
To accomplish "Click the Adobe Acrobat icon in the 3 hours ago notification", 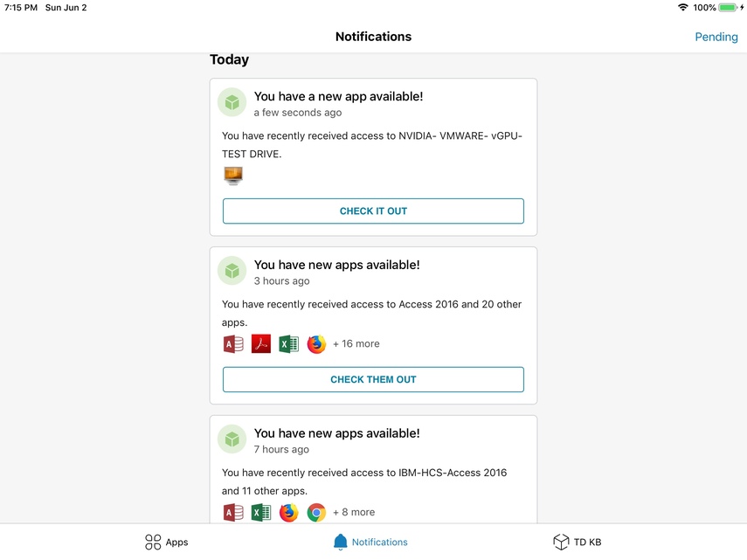I will [261, 344].
